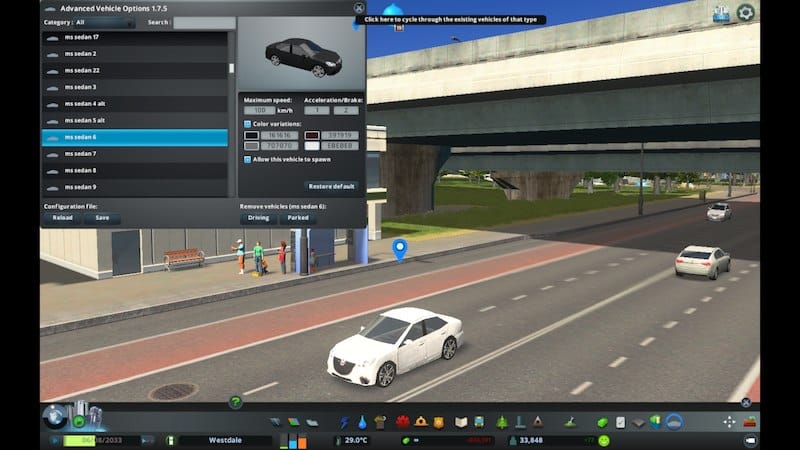The image size is (800, 450).
Task: Select ms sedan 7 from the list
Action: click(134, 154)
